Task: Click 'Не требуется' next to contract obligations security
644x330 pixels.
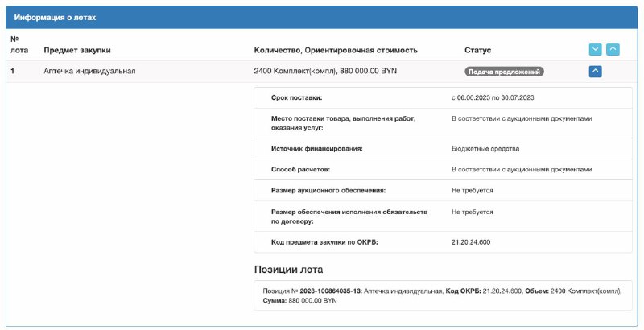Action: 473,212
